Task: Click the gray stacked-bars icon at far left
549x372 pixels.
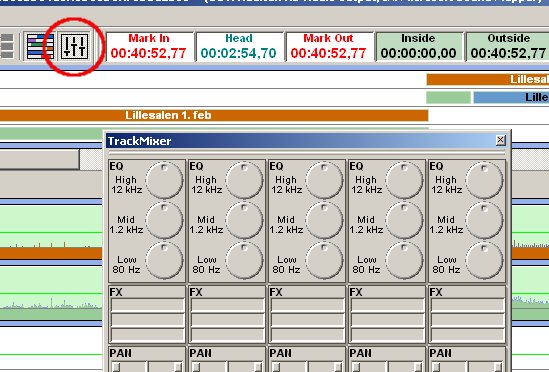Action: pos(7,46)
